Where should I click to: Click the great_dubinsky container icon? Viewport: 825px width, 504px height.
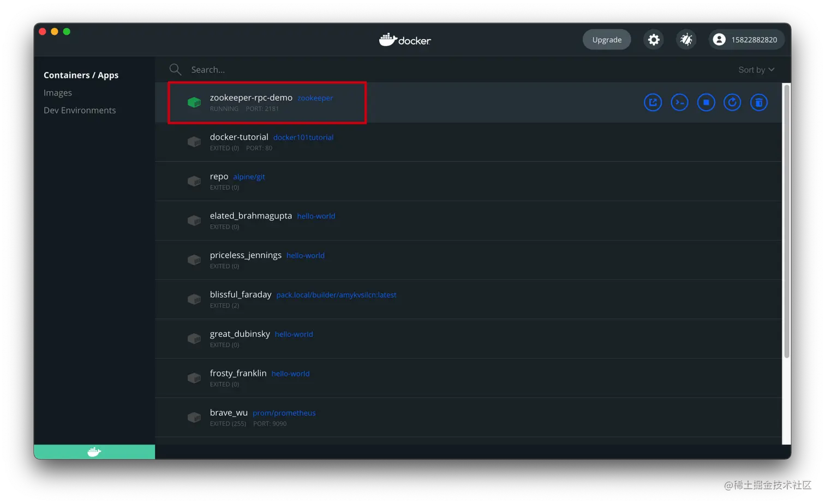(x=194, y=339)
